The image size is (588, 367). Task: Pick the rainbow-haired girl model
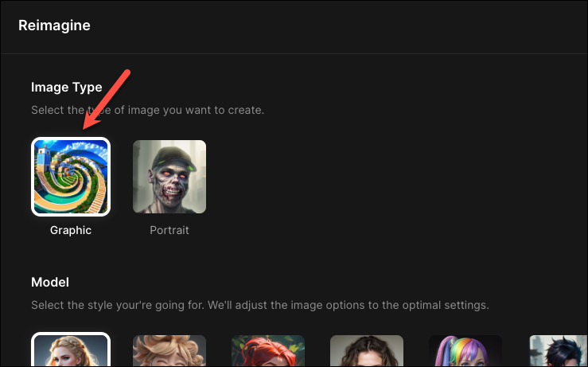click(465, 351)
